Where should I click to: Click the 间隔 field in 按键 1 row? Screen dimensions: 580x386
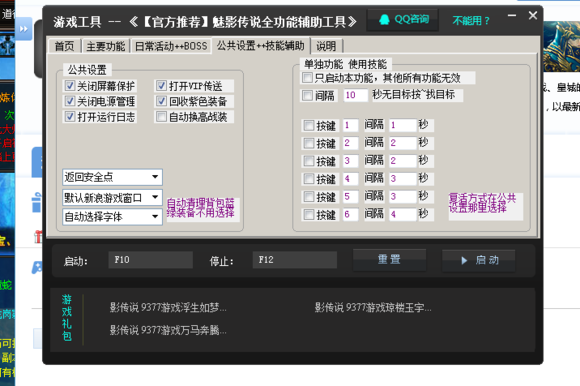click(x=402, y=125)
